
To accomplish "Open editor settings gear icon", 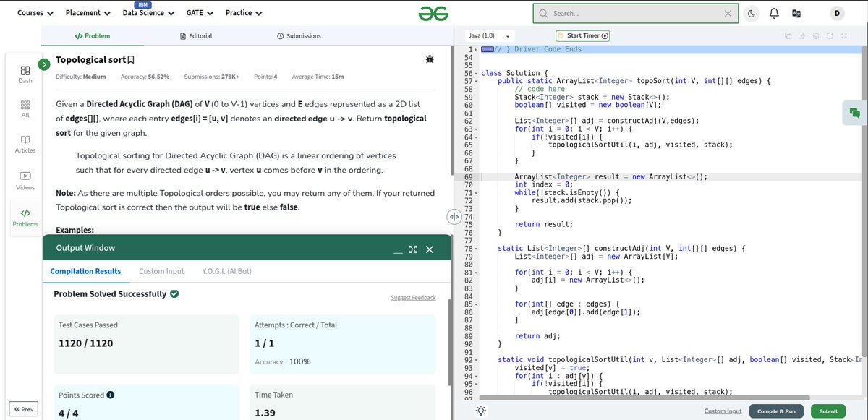I will 816,35.
